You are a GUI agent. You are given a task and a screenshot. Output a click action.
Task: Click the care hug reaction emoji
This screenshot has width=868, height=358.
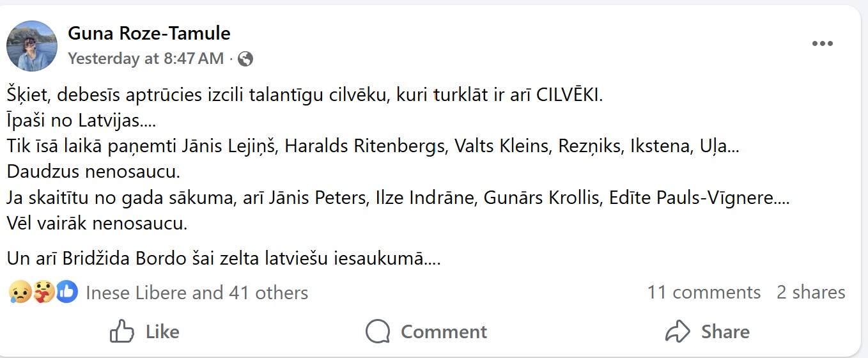click(43, 293)
